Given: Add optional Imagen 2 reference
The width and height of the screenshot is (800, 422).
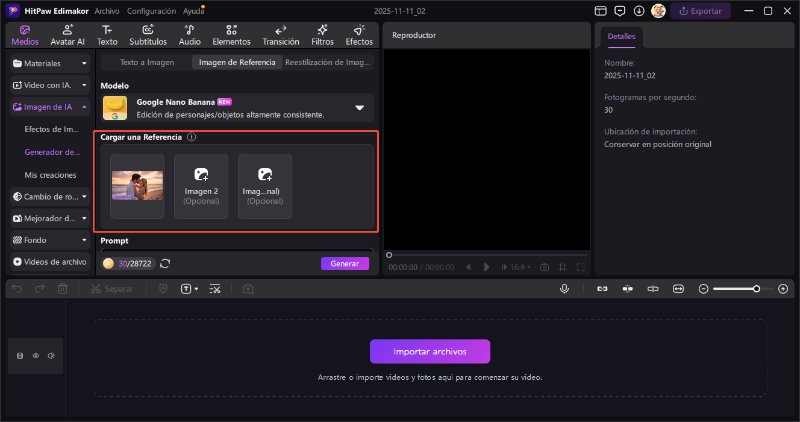Looking at the screenshot, I should click(201, 186).
